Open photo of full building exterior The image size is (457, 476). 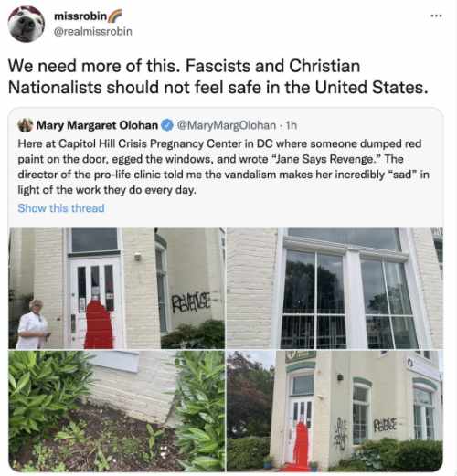(x=335, y=411)
